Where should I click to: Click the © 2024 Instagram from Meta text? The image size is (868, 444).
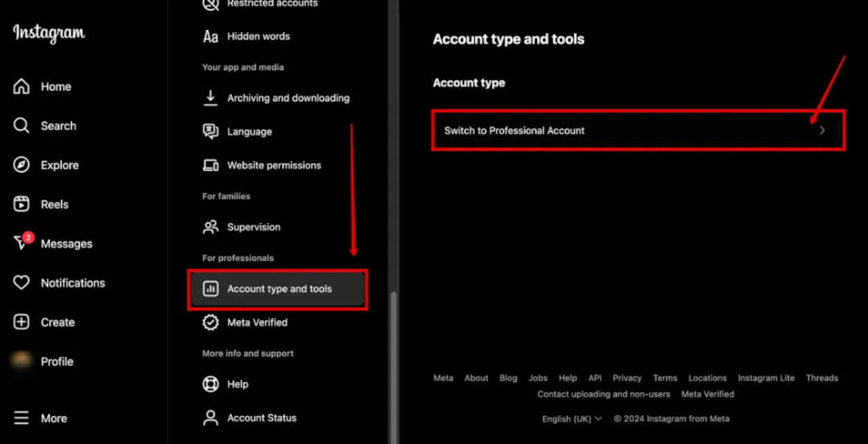click(671, 419)
